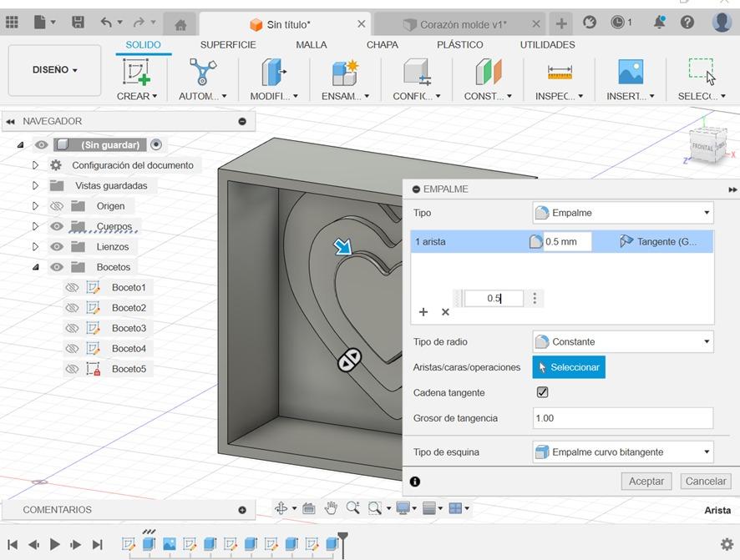Open timeline settings gear icon
The image size is (740, 560).
click(x=727, y=543)
